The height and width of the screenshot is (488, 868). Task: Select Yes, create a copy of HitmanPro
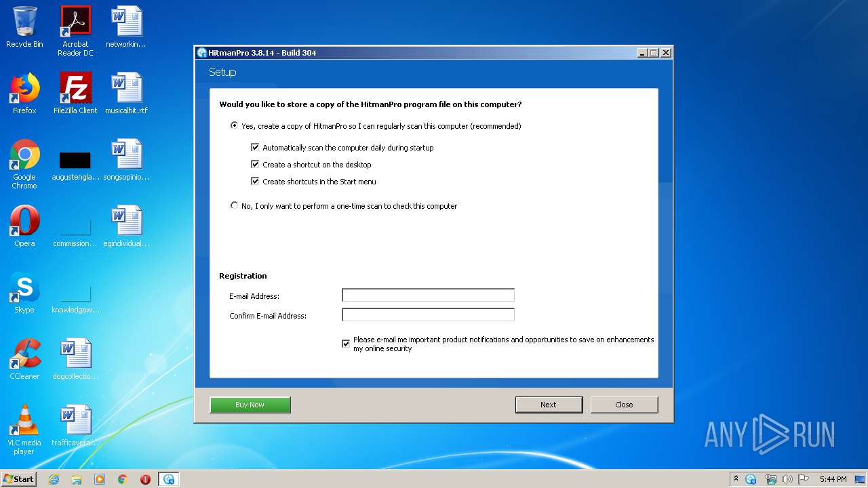235,125
